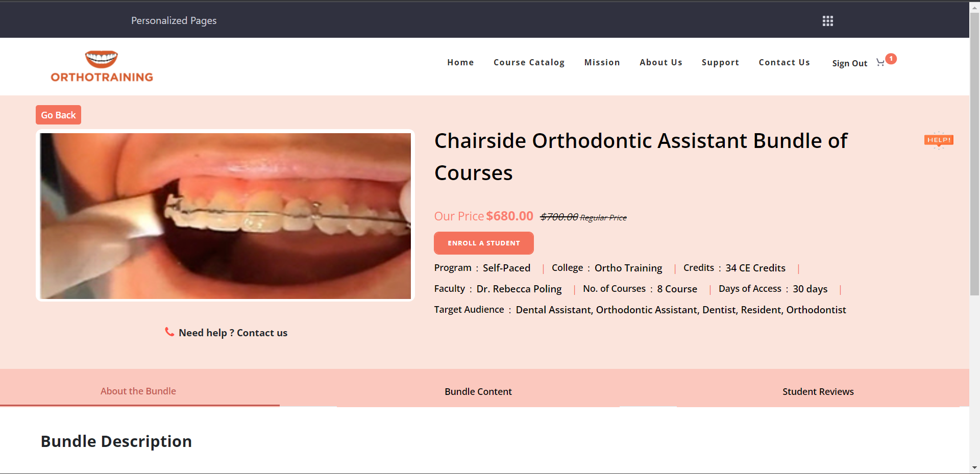The image size is (980, 474).
Task: Open the Course Catalog menu item
Action: click(529, 62)
